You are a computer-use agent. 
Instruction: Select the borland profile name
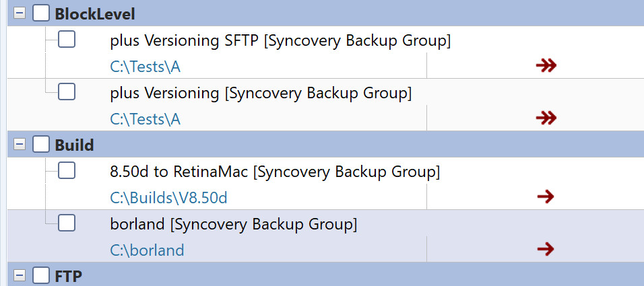[233, 224]
